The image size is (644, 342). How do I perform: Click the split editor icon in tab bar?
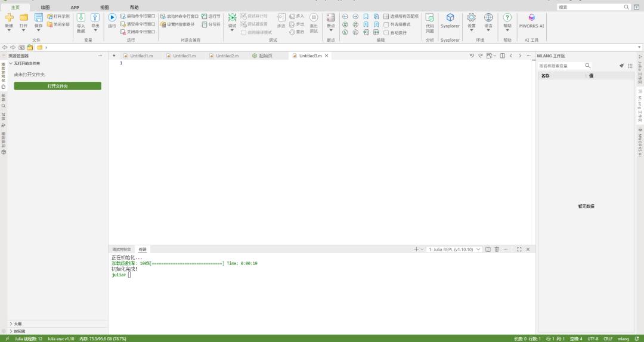pyautogui.click(x=502, y=56)
